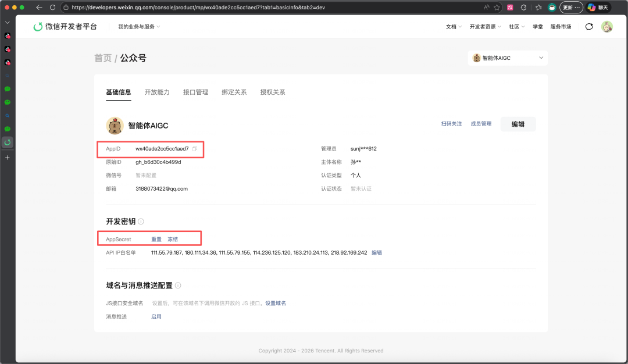Expand the 社区 menu
The height and width of the screenshot is (364, 628).
516,26
